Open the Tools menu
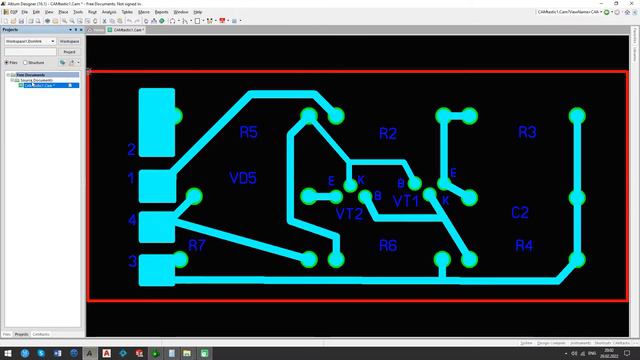This screenshot has width=640, height=360. point(78,12)
